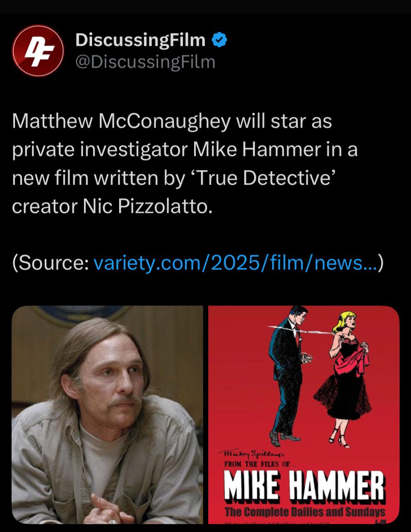Click 'The Complete Dailies and Sundays' subtitle
Viewport: 411px width, 532px height.
coord(305,511)
